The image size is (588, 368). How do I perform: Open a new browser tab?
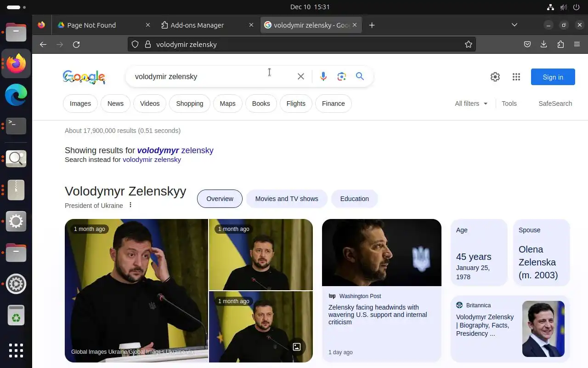[x=372, y=25]
